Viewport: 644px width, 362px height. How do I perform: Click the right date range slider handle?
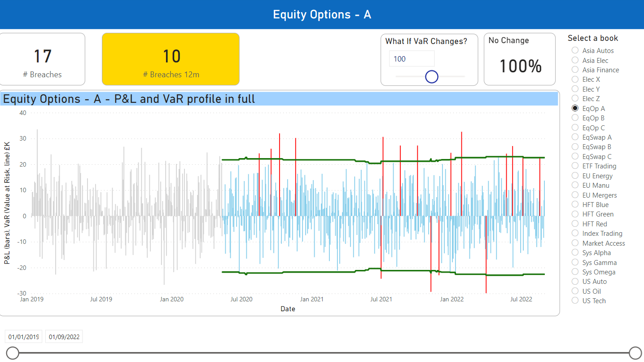[635, 353]
